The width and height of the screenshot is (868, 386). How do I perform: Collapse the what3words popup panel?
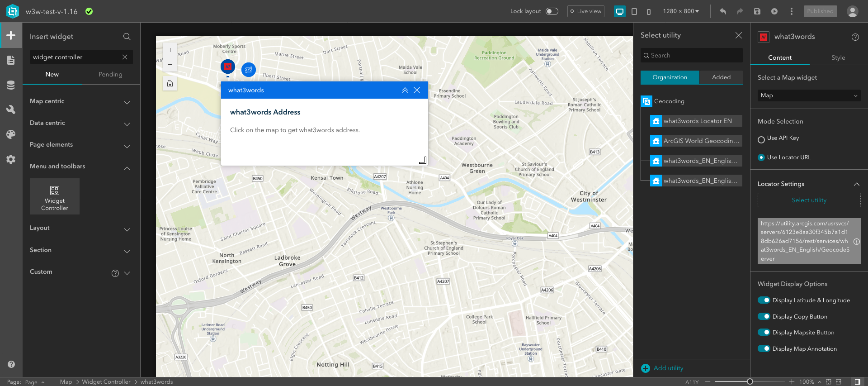pos(405,90)
